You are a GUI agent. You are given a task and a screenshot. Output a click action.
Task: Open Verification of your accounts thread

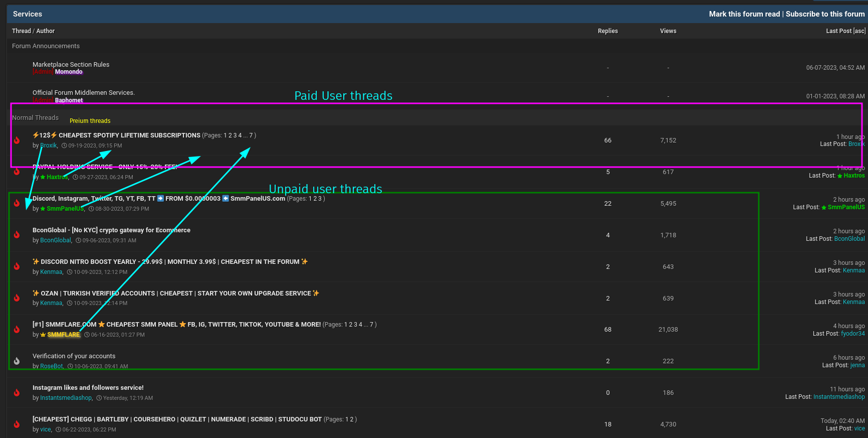pyautogui.click(x=74, y=356)
